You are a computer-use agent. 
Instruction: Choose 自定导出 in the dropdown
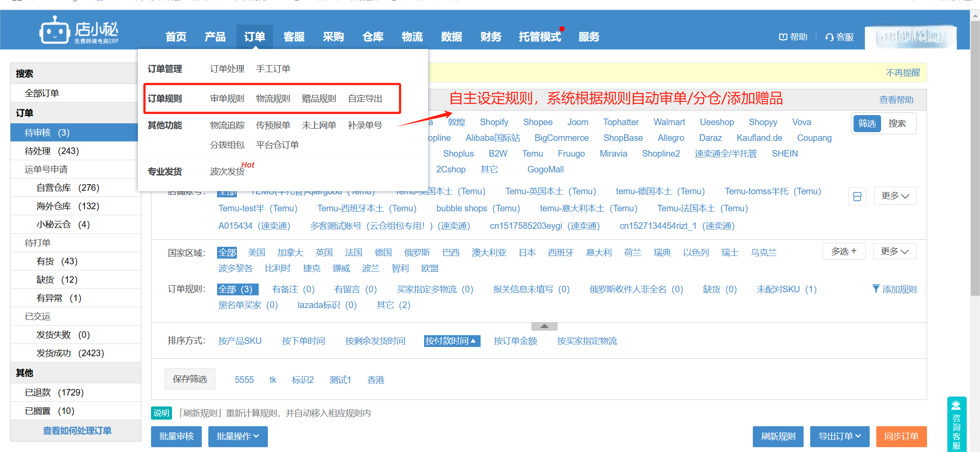click(x=365, y=98)
